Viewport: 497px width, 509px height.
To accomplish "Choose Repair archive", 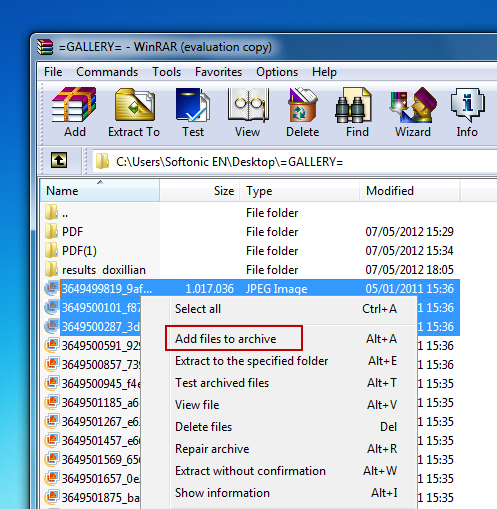I will [x=278, y=449].
